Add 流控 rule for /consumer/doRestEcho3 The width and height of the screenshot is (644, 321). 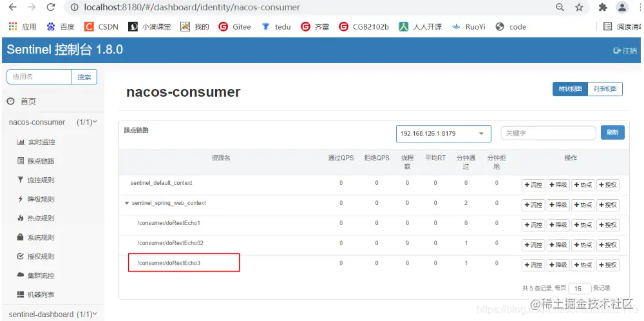click(x=533, y=266)
